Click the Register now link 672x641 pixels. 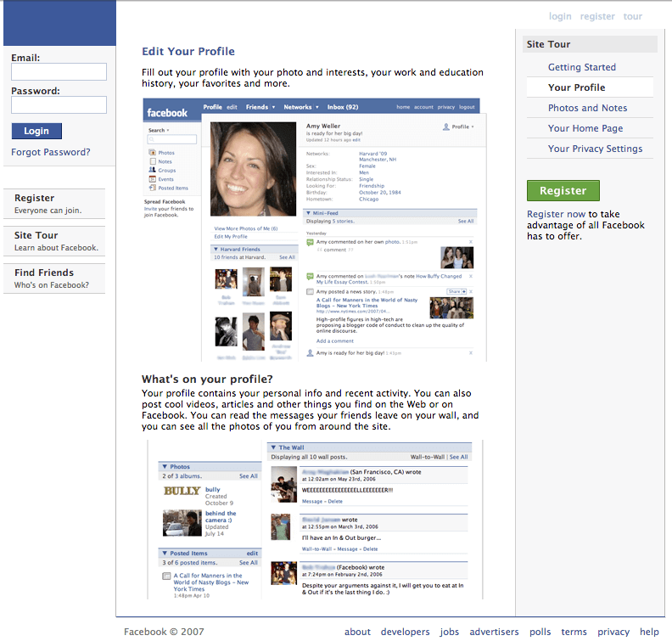[x=556, y=214]
